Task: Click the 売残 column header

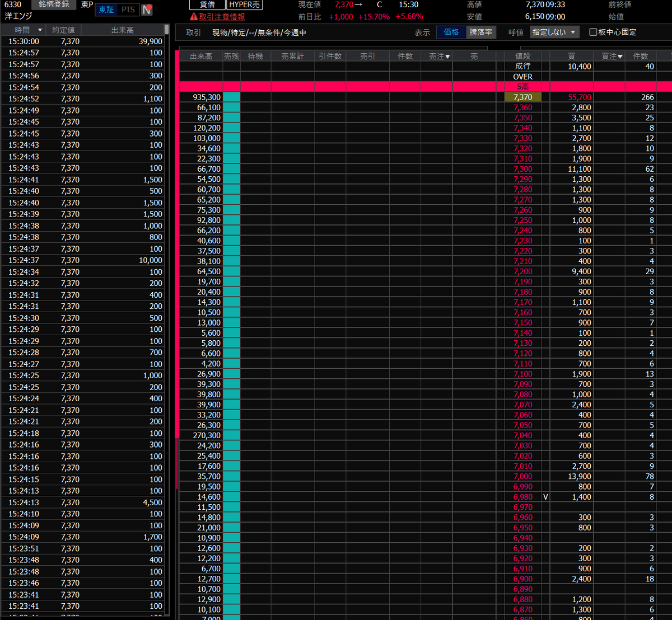Action: coord(231,57)
